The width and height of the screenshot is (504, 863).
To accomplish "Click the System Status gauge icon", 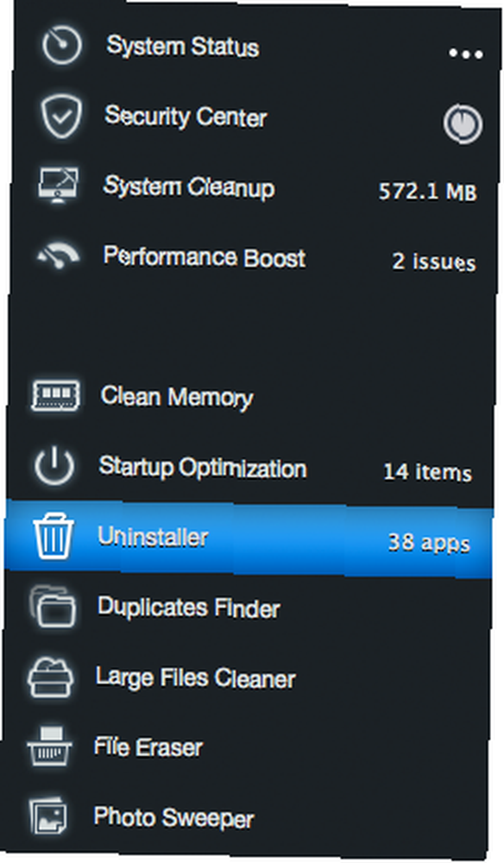I will (61, 45).
